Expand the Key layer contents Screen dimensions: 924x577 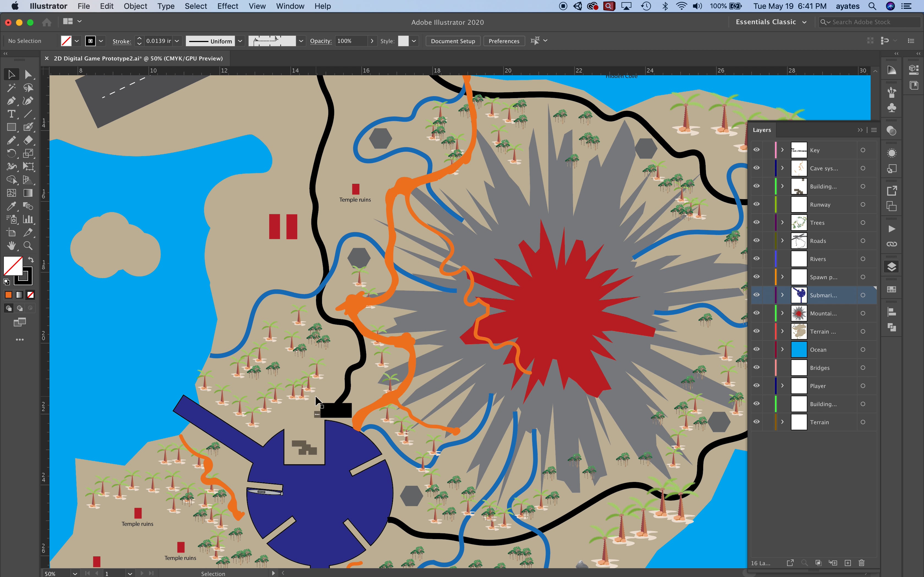point(782,150)
